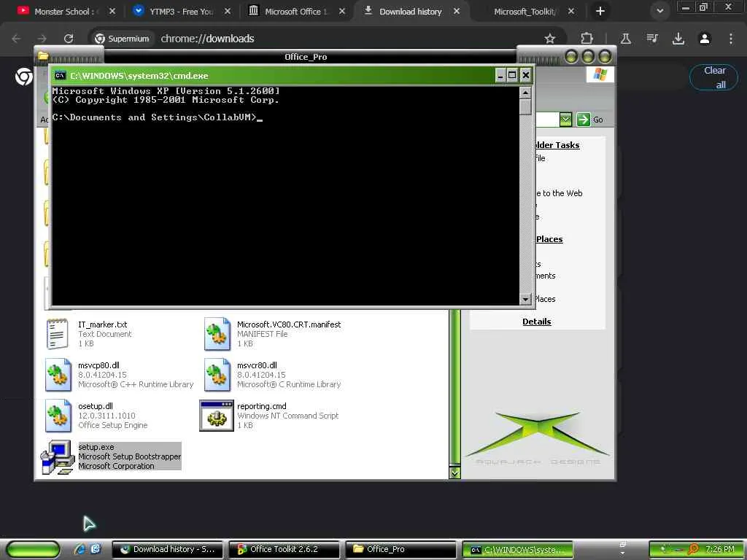The width and height of the screenshot is (747, 560).
Task: Click the setup.exe file name label
Action: 96,447
